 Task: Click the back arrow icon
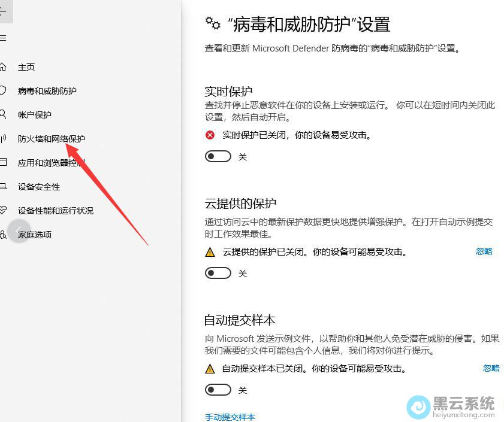[3, 11]
